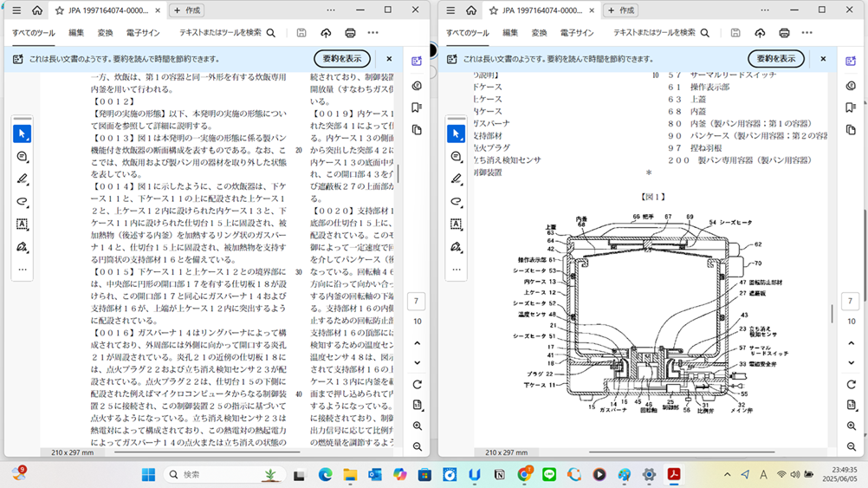The height and width of the screenshot is (488, 868).
Task: Dismiss summary banner in right window
Action: 823,59
